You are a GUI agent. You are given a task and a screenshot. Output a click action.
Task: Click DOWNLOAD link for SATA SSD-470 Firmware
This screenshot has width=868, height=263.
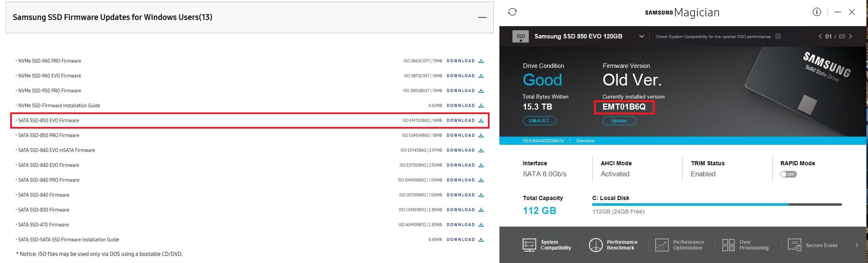pos(461,225)
